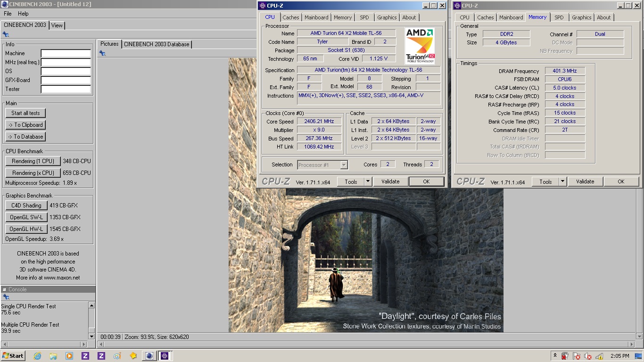Image resolution: width=644 pixels, height=362 pixels.
Task: Open Paint from the taskbar palette icon
Action: click(x=117, y=356)
